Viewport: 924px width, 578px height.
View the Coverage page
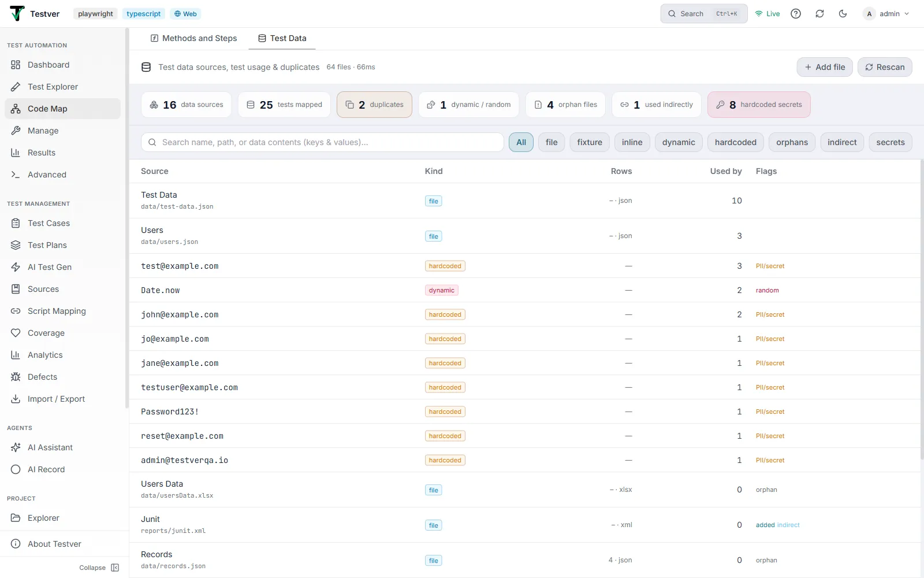pyautogui.click(x=62, y=333)
